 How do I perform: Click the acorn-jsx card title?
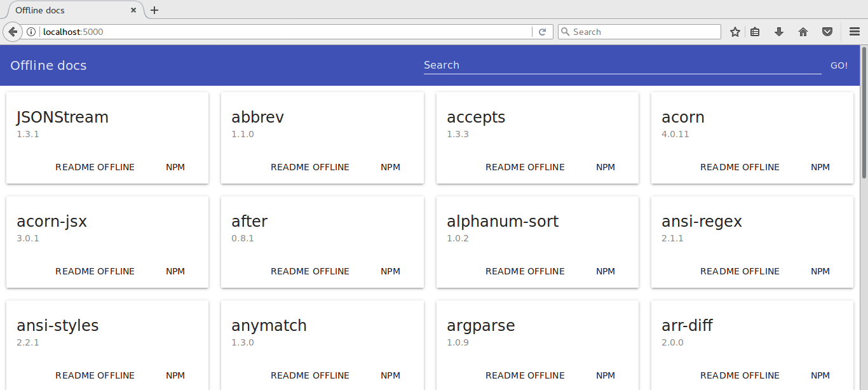[51, 222]
